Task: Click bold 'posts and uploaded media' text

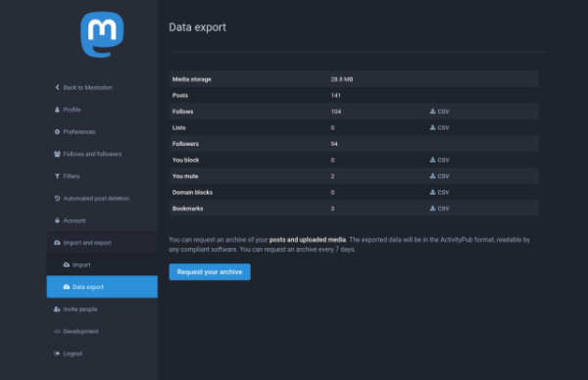Action: coord(308,240)
